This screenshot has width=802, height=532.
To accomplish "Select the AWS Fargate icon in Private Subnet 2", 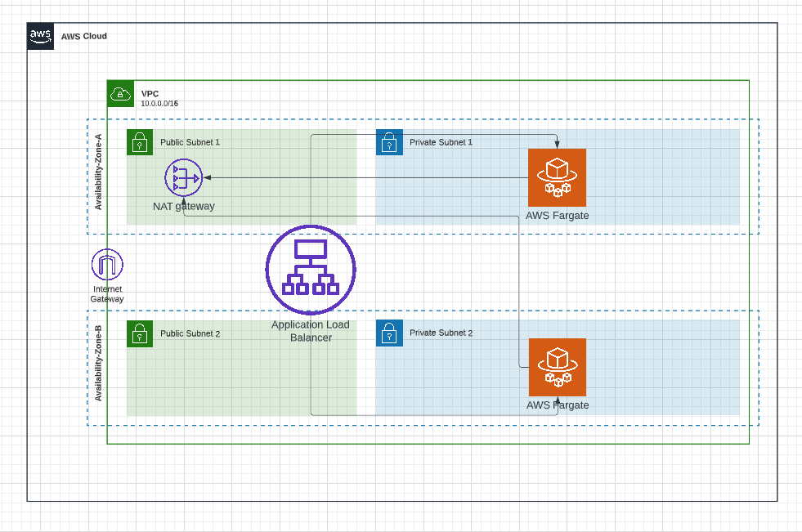I will (x=558, y=367).
